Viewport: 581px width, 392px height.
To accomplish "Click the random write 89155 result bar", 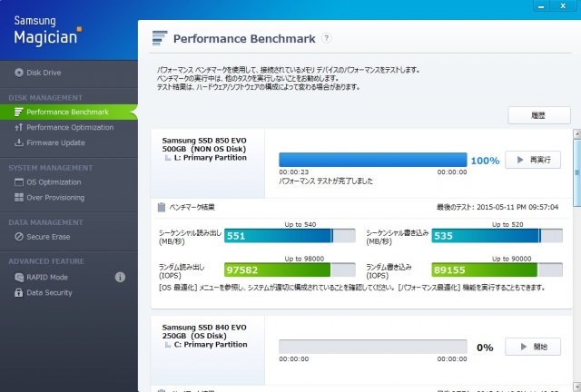I will tap(497, 269).
